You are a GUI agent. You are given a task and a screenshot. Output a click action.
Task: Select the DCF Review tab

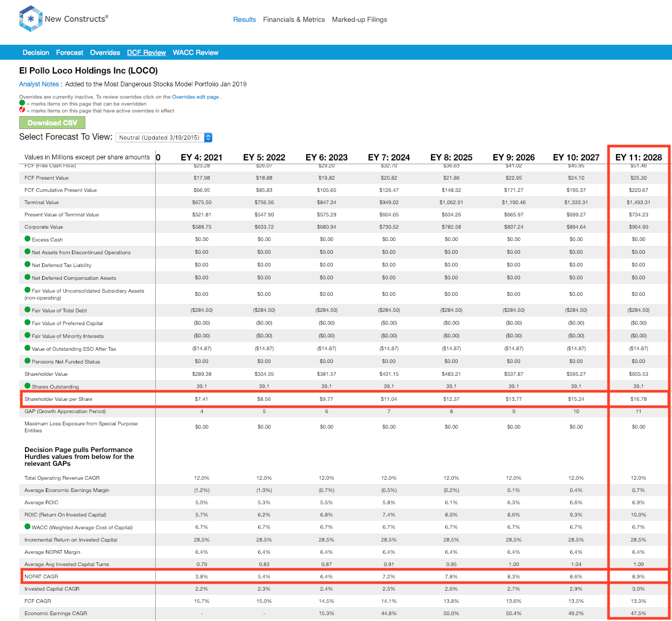147,53
